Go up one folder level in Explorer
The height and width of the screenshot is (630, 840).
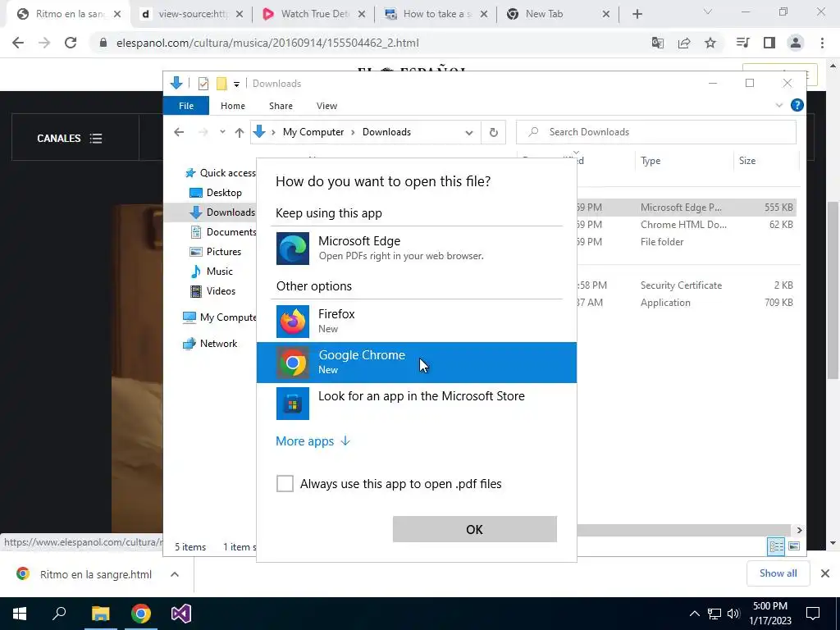239,132
